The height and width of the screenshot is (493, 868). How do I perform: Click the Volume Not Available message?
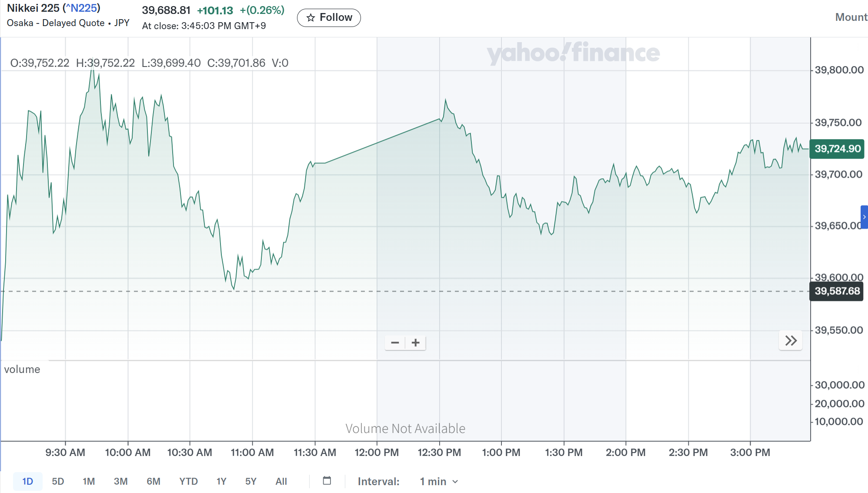click(405, 429)
